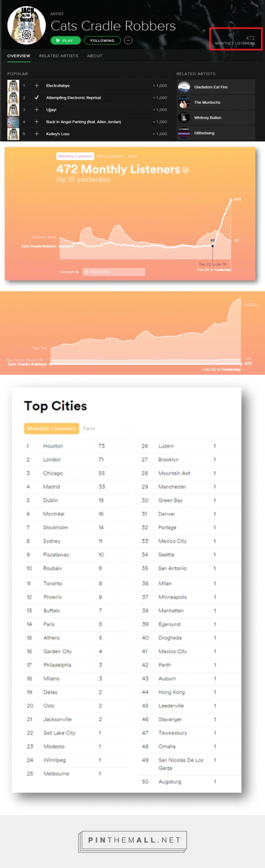Click the Gladiators Eat Fire artist picture

184,87
